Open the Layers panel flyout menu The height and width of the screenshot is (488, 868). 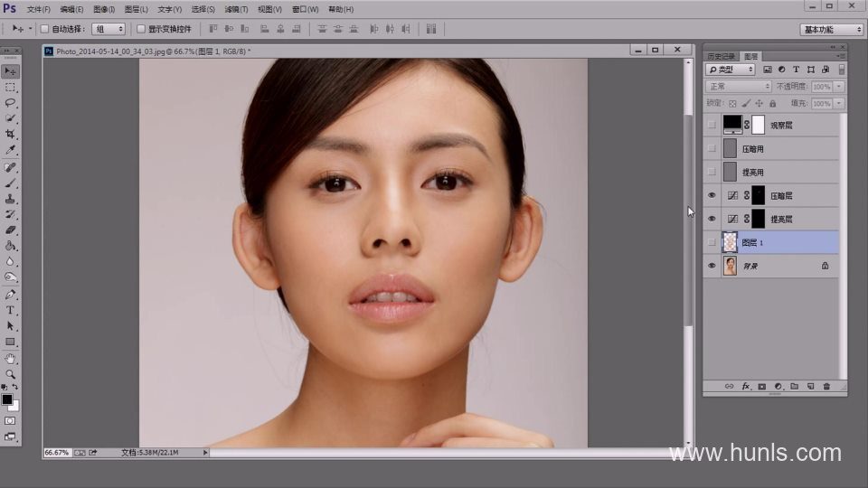(x=841, y=56)
